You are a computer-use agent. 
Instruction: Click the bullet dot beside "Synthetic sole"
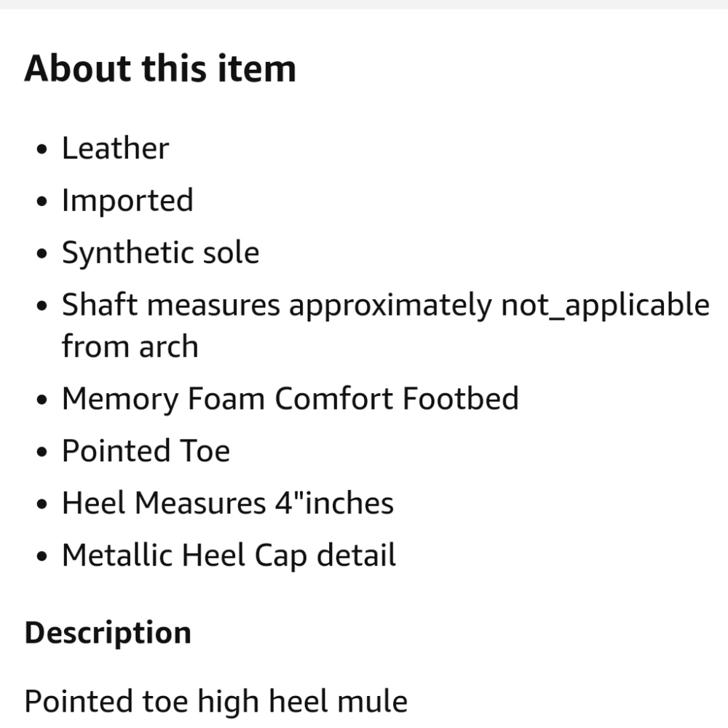point(43,256)
